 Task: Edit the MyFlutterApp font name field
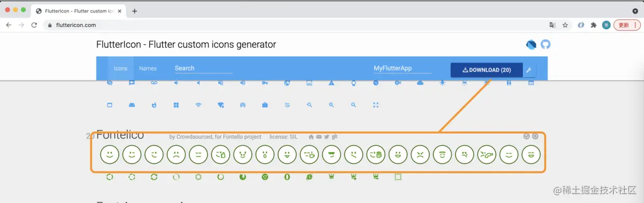click(x=403, y=68)
